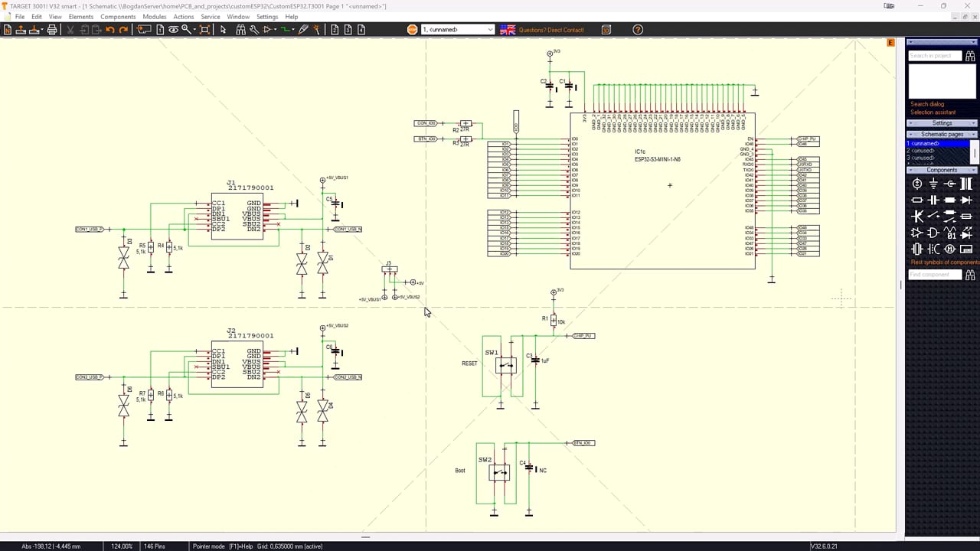
Task: Open Rest symbols of components link
Action: 946,262
